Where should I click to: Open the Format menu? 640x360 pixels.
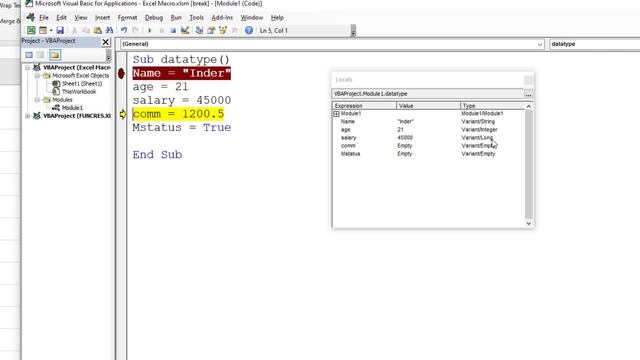127,18
